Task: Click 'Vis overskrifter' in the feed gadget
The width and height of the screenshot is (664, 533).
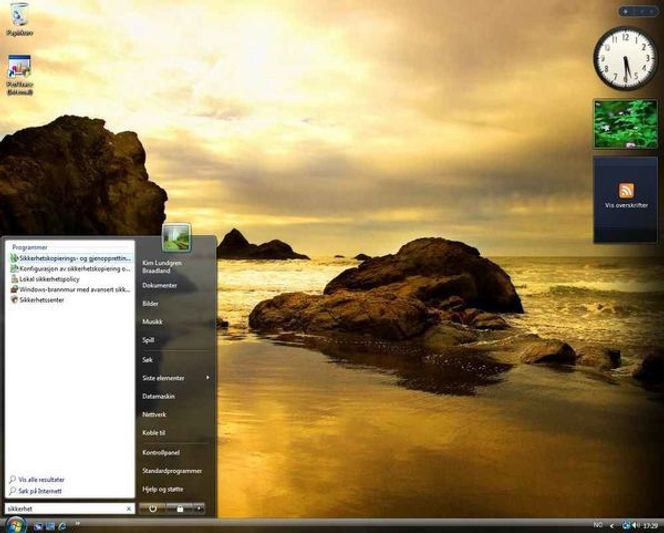Action: pyautogui.click(x=626, y=205)
